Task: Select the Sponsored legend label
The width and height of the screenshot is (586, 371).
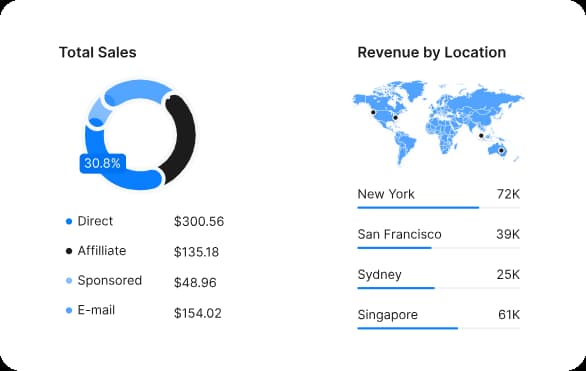Action: point(110,281)
